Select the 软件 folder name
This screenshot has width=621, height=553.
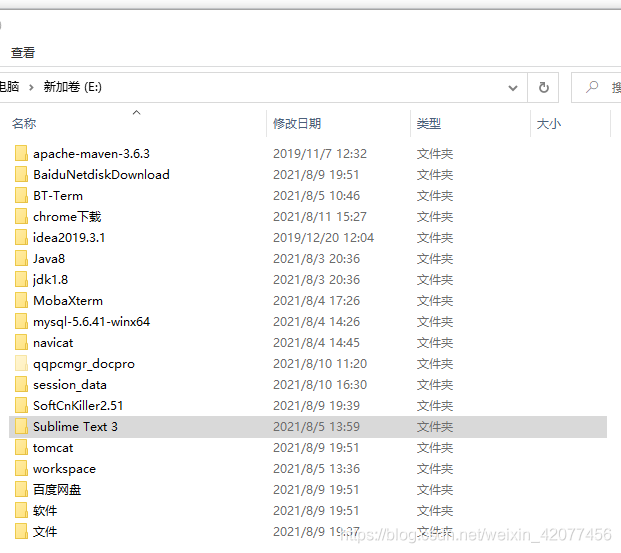point(45,510)
